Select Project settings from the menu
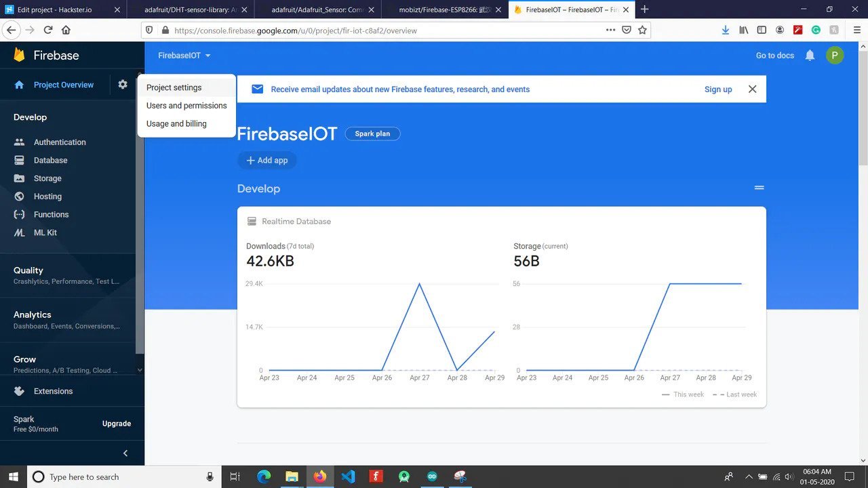868x488 pixels. click(186, 87)
